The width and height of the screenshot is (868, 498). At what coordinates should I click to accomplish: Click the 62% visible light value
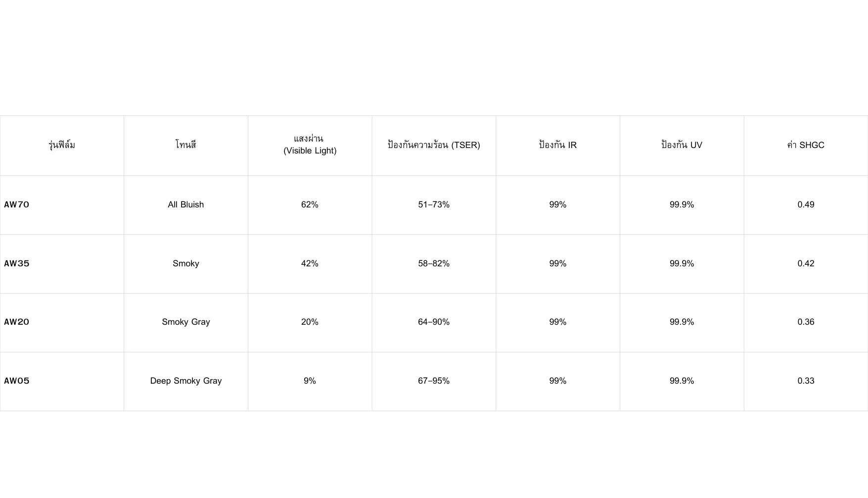coord(310,205)
